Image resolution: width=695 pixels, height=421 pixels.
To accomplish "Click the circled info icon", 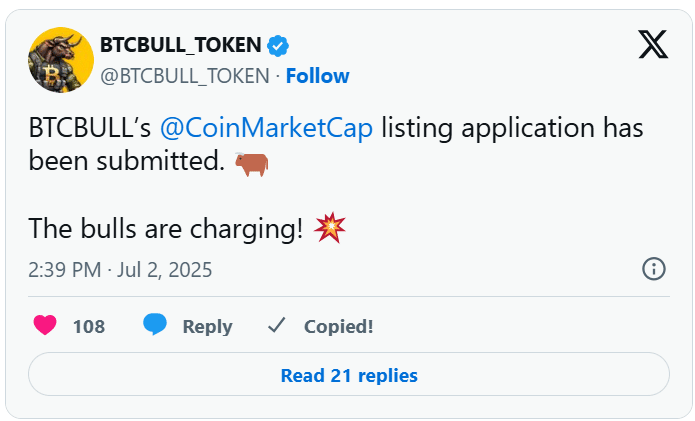I will 654,269.
